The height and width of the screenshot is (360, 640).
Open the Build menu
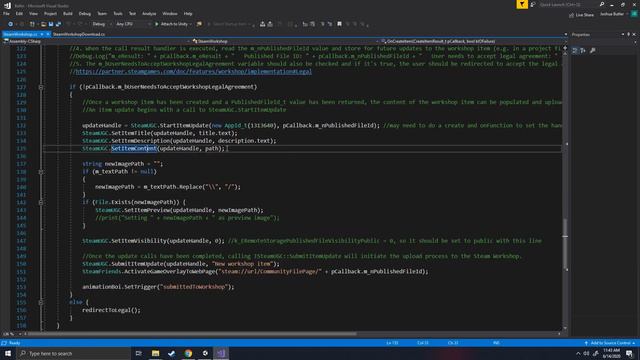coord(67,14)
